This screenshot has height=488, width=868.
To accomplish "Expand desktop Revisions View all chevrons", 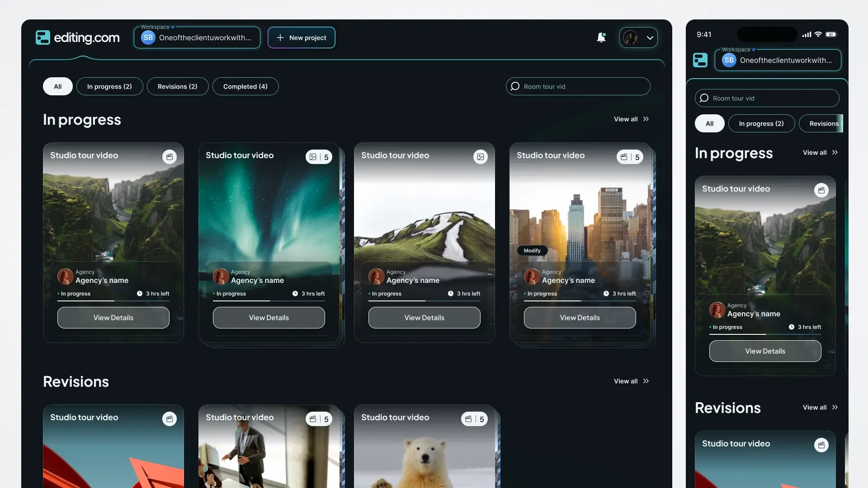I will pyautogui.click(x=646, y=381).
